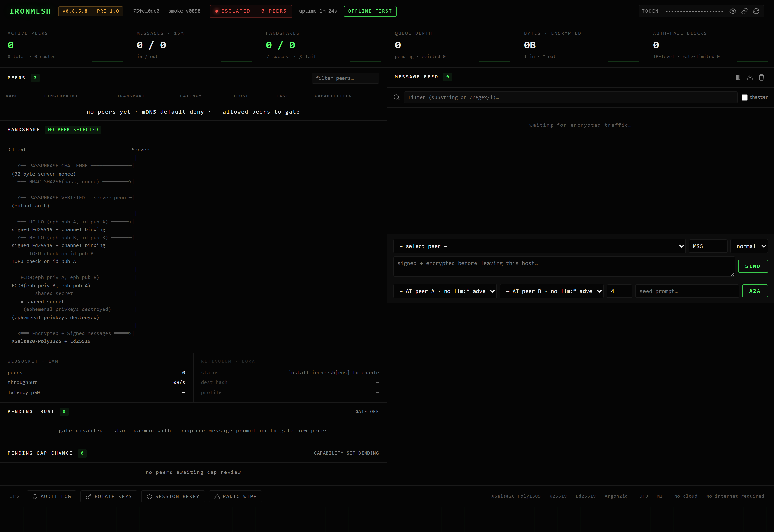Sort peers by TRANSPORT column
The image size is (774, 532).
pos(131,96)
